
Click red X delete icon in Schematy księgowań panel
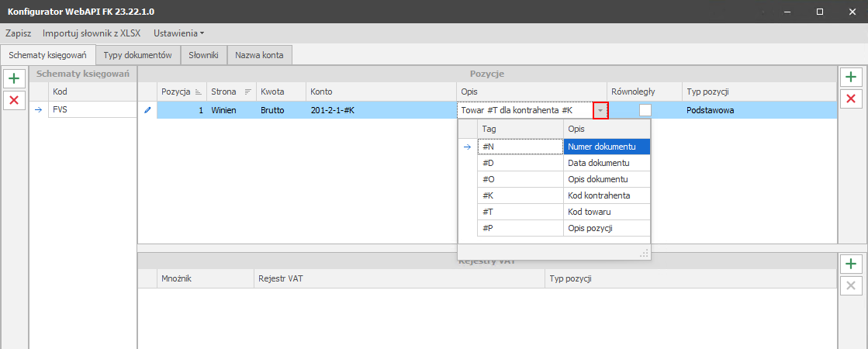tap(13, 99)
